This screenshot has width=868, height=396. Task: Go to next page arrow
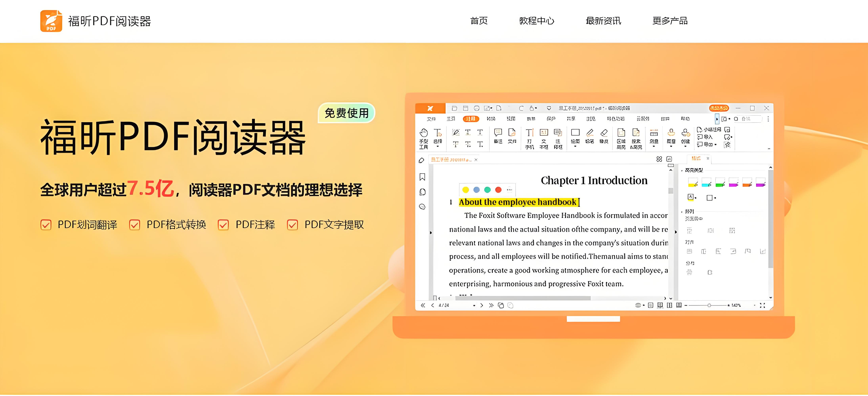(482, 306)
